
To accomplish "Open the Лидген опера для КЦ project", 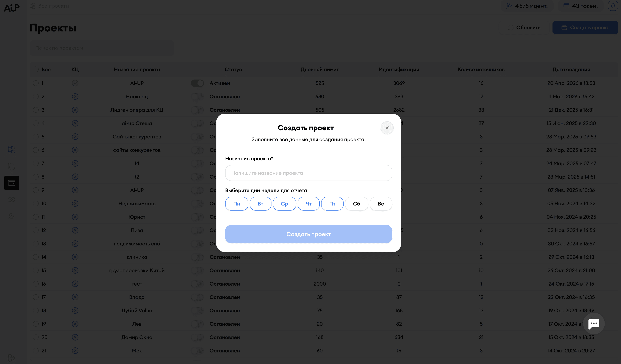I will pos(137,110).
